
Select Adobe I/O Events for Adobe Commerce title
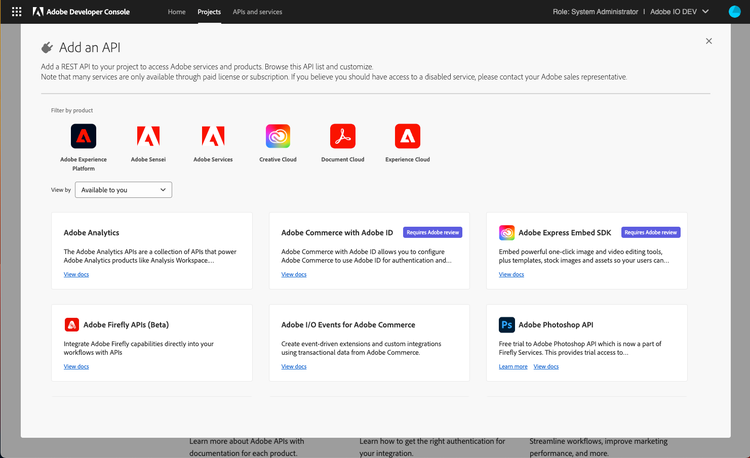(348, 325)
